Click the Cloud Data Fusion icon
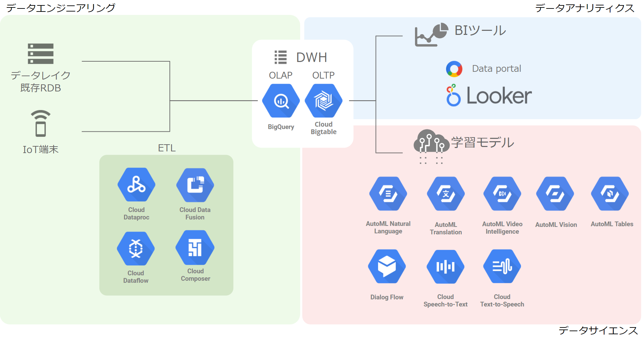This screenshot has width=644, height=340. click(x=195, y=185)
